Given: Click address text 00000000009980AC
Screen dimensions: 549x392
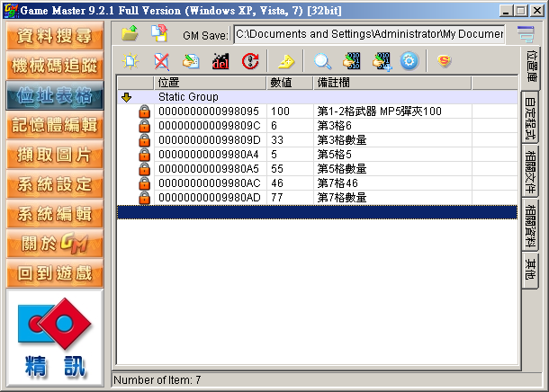Looking at the screenshot, I should coord(210,183).
